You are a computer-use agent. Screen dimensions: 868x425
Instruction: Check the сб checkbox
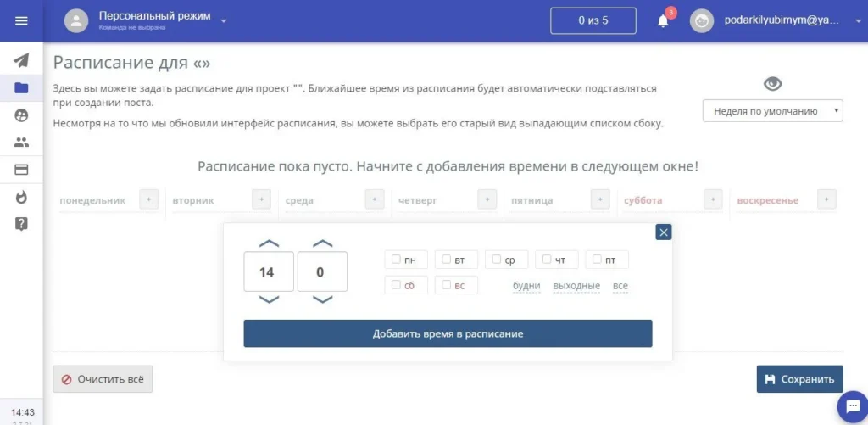396,285
